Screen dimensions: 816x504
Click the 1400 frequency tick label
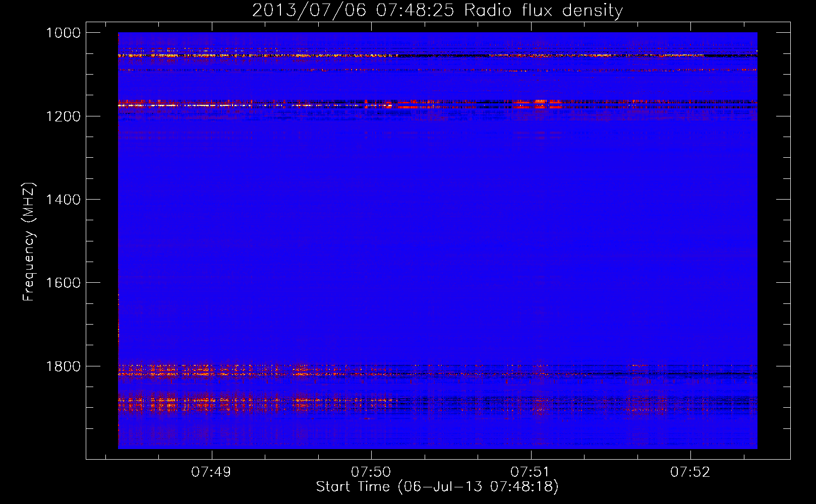(63, 200)
